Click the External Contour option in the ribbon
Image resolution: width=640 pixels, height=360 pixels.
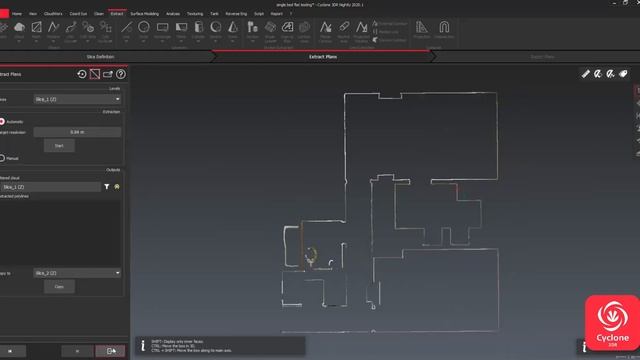click(389, 24)
